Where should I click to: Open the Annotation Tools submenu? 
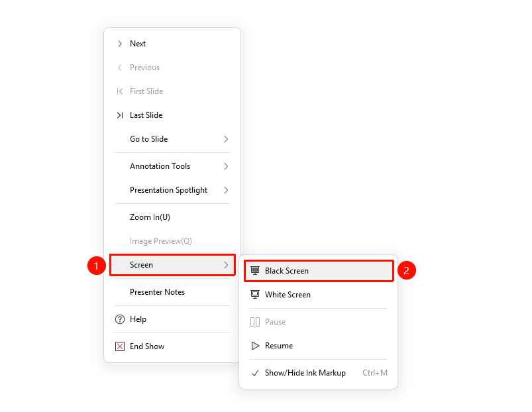coord(172,166)
